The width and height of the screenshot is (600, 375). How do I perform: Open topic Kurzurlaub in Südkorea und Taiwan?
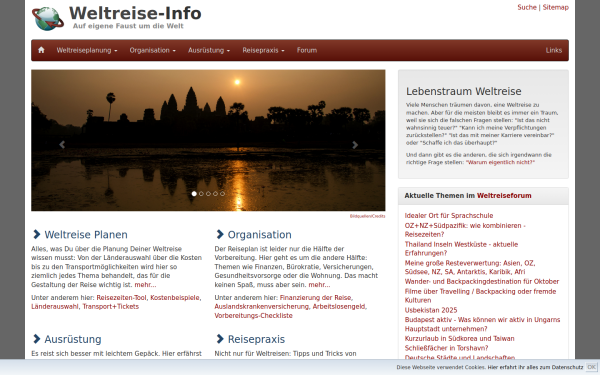pos(460,338)
